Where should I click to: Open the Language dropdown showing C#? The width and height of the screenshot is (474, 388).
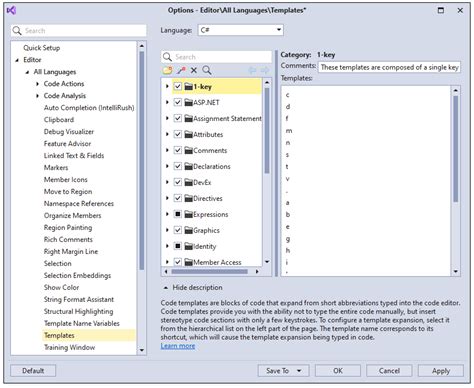click(x=241, y=30)
